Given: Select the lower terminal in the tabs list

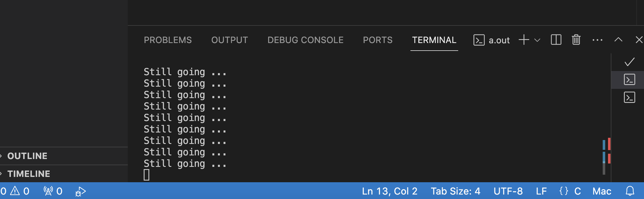Looking at the screenshot, I should [x=629, y=98].
